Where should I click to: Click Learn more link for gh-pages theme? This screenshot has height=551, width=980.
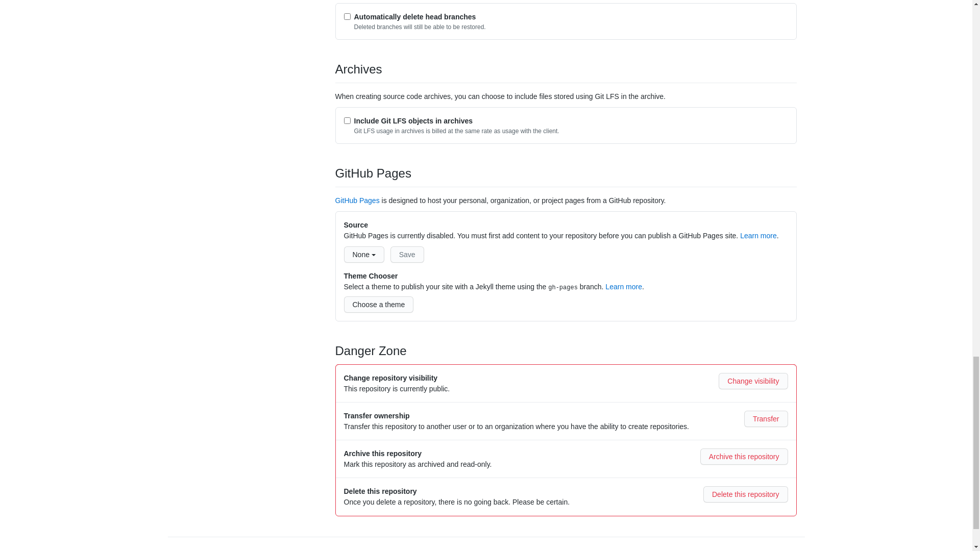click(x=623, y=287)
